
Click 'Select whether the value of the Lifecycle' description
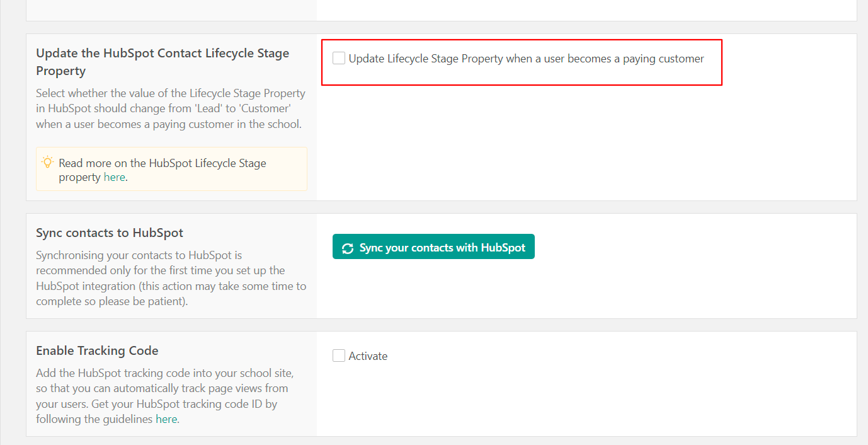tap(171, 108)
